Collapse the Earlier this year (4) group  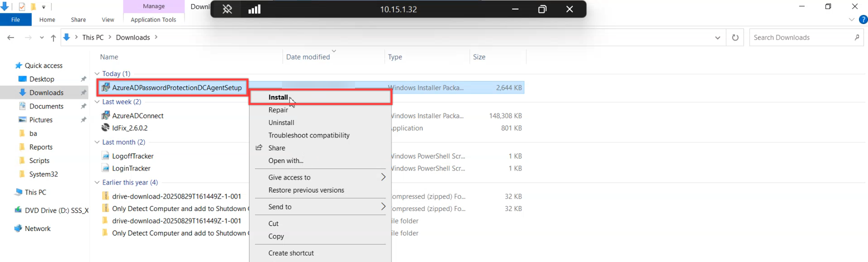(x=97, y=182)
